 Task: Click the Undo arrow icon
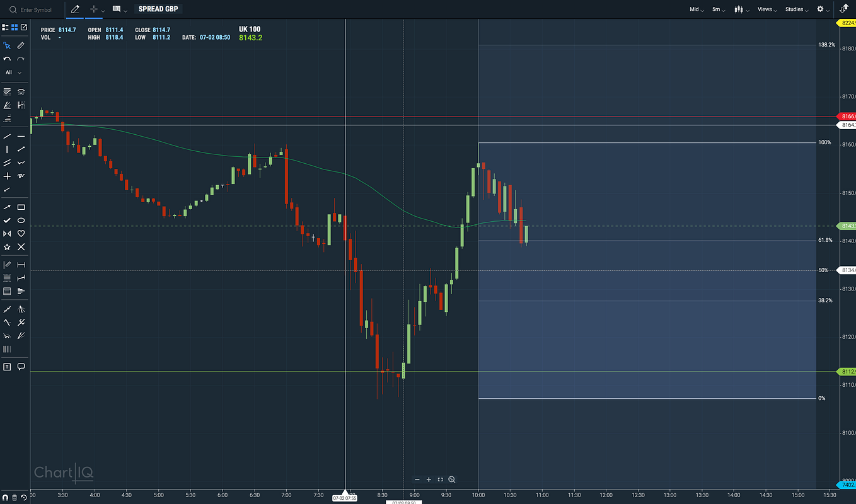coord(6,59)
